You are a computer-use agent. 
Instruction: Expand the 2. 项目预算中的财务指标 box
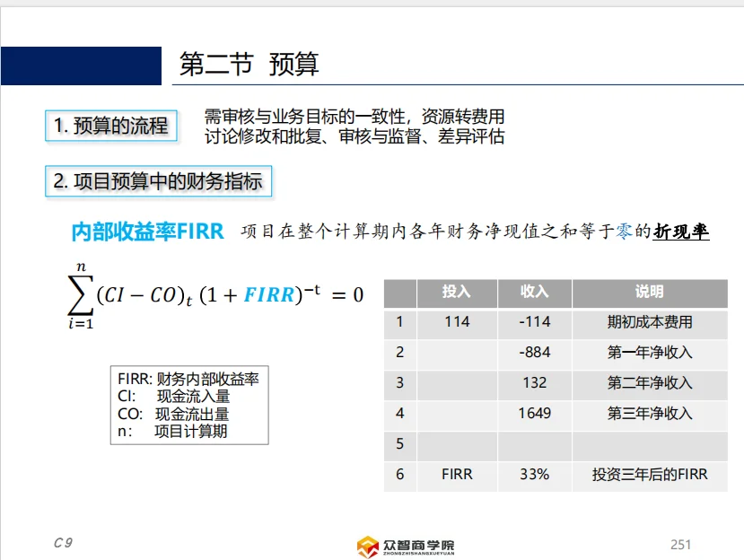pyautogui.click(x=159, y=181)
